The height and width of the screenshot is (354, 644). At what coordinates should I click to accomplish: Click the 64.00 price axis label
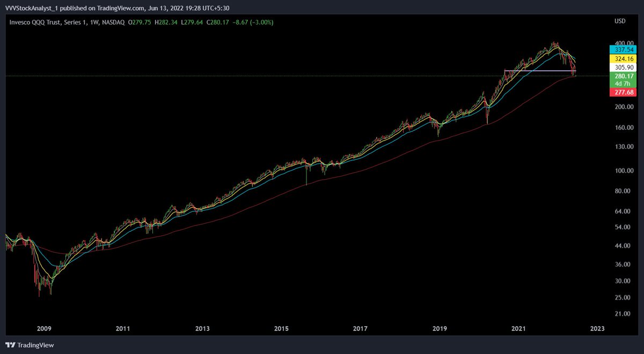pyautogui.click(x=623, y=211)
